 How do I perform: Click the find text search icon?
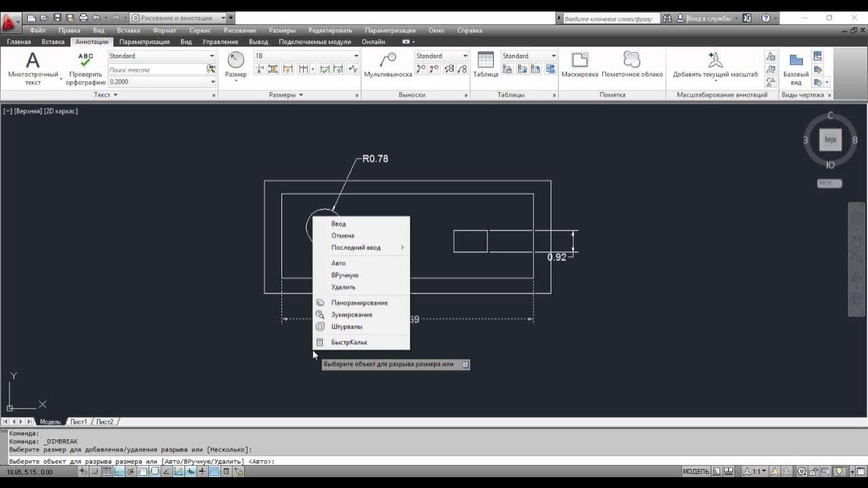point(211,69)
